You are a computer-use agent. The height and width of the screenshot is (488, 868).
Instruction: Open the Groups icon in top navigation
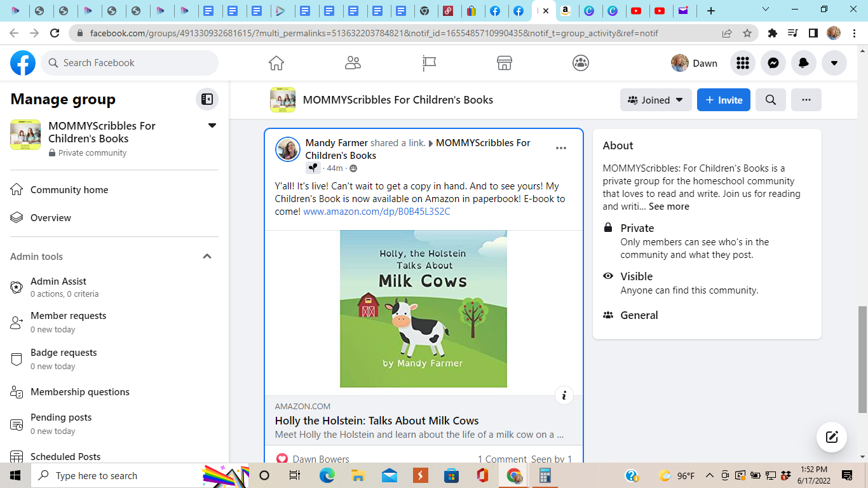[x=581, y=63]
